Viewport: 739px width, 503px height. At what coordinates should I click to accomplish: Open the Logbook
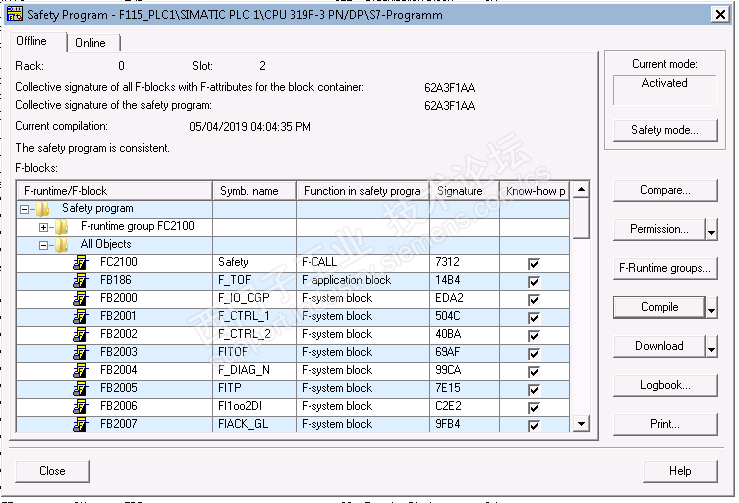665,386
